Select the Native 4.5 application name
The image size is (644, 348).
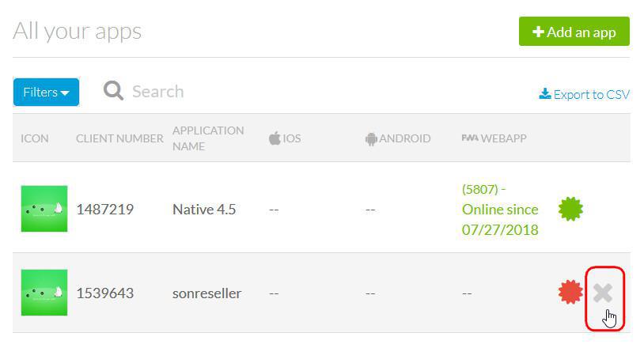[204, 210]
